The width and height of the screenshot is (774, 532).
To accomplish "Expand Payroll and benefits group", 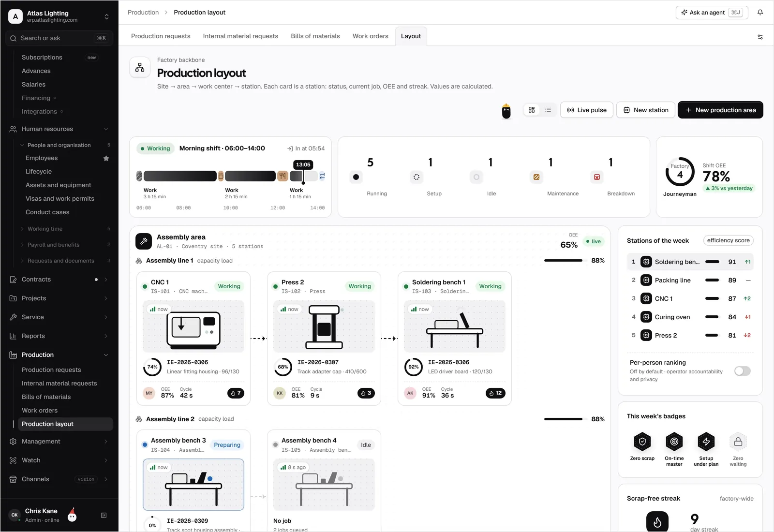I will [x=65, y=245].
